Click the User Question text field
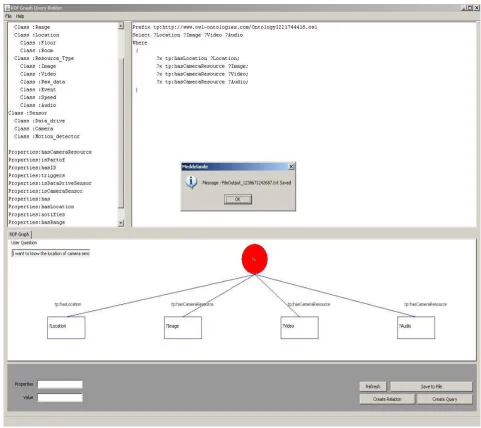Viewport: 481px width, 428px height. [x=51, y=253]
